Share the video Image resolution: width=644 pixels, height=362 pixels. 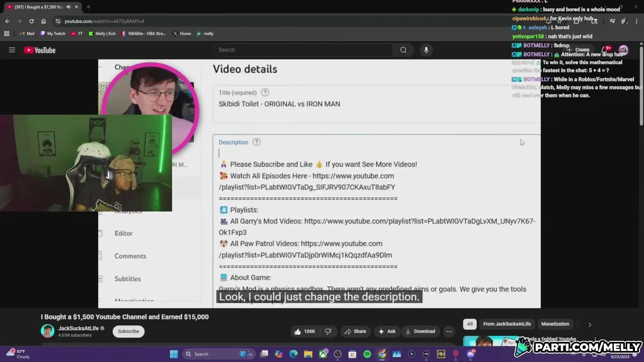click(355, 331)
